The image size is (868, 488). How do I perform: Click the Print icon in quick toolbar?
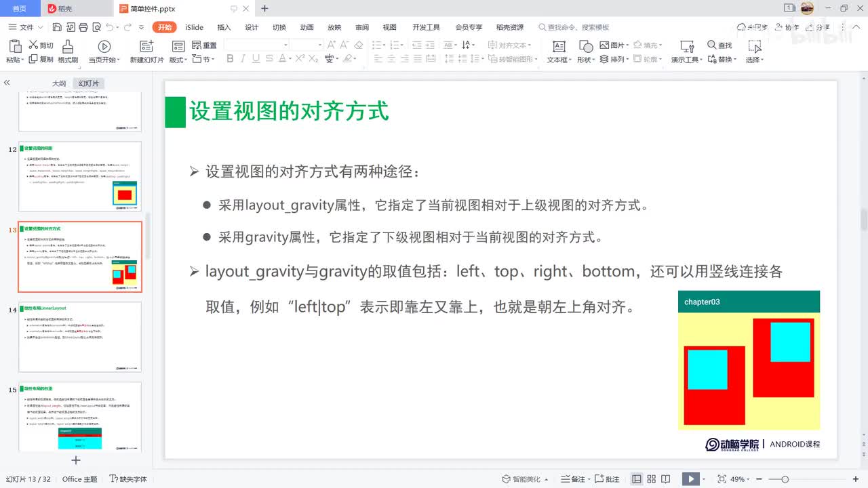click(x=83, y=27)
